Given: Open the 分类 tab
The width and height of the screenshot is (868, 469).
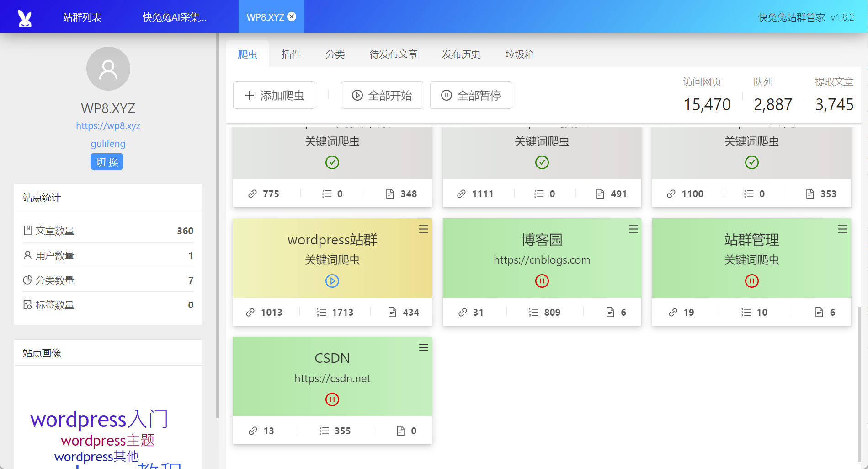Looking at the screenshot, I should [x=335, y=54].
